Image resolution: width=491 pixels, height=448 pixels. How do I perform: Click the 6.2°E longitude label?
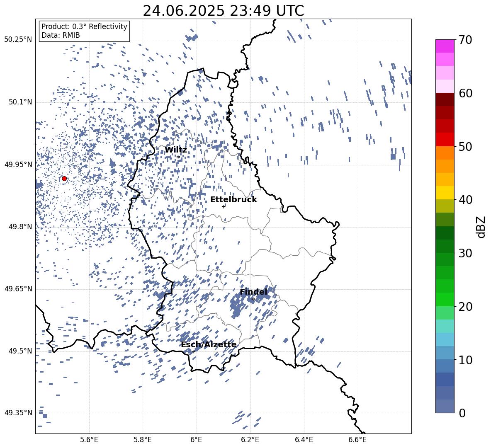pos(250,440)
